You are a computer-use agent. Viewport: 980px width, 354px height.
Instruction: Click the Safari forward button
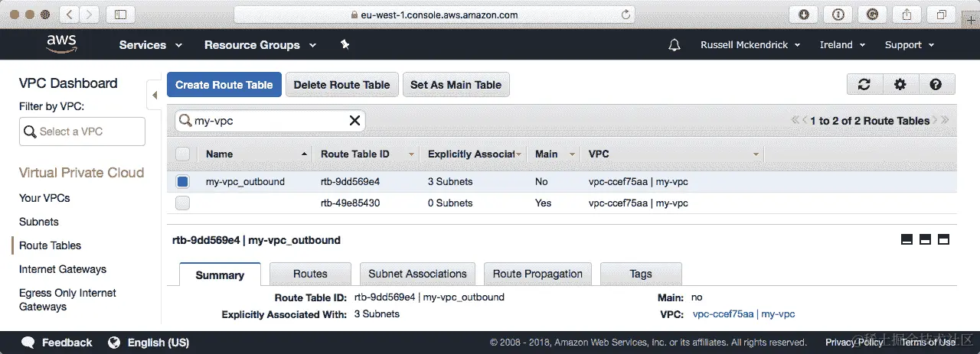click(90, 15)
